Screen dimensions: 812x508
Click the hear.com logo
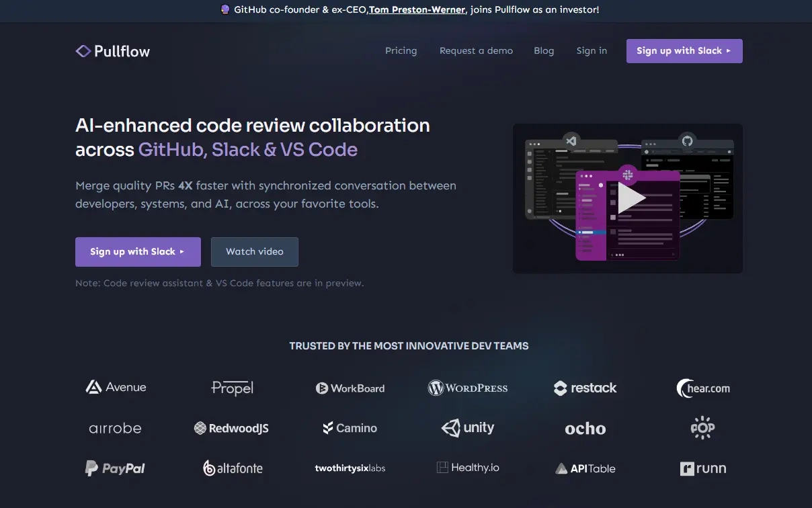point(703,388)
